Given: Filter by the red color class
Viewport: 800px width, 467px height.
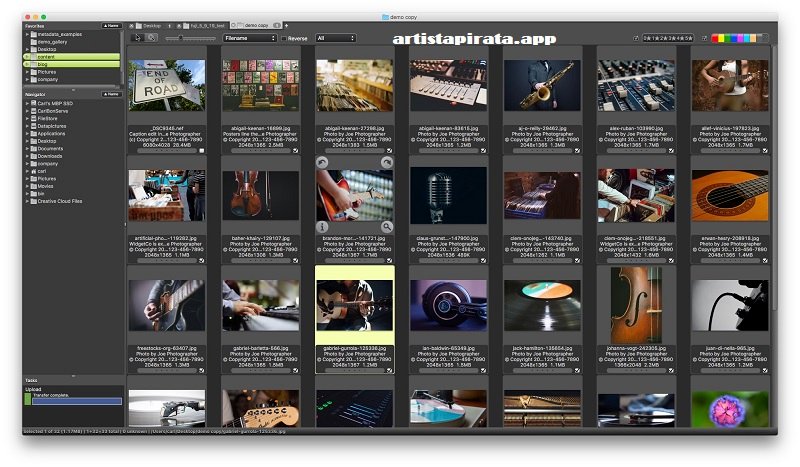Looking at the screenshot, I should pyautogui.click(x=715, y=38).
